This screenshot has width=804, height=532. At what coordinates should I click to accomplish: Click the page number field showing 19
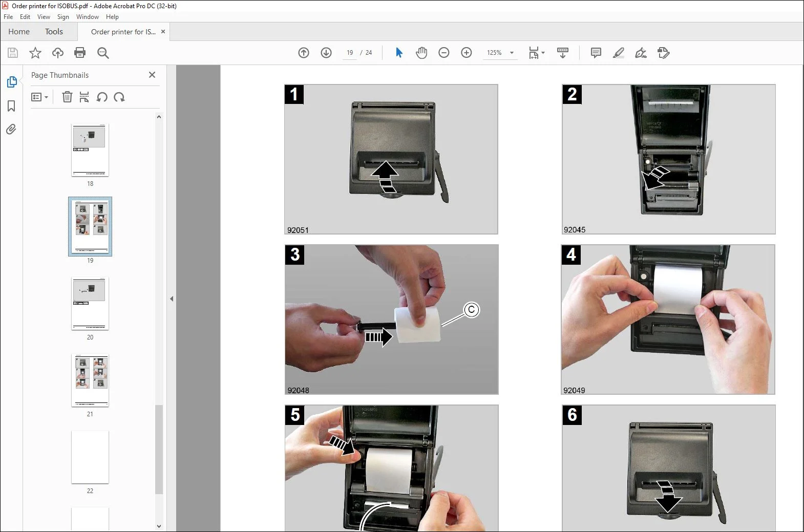pyautogui.click(x=350, y=53)
